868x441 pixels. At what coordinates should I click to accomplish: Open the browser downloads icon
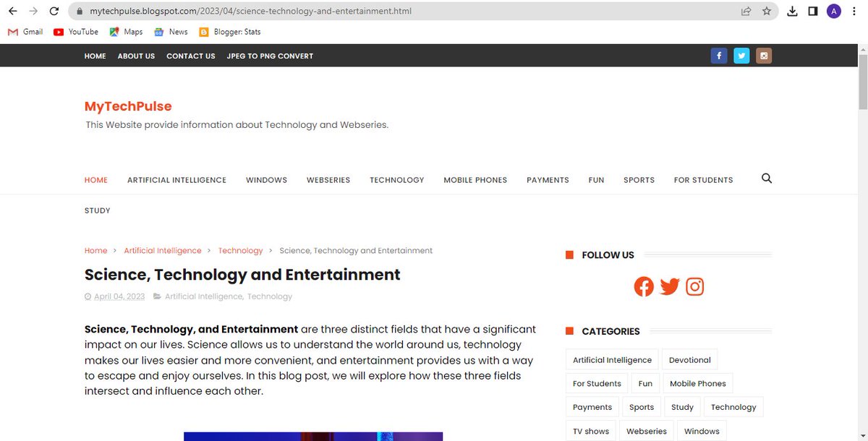[x=792, y=12]
